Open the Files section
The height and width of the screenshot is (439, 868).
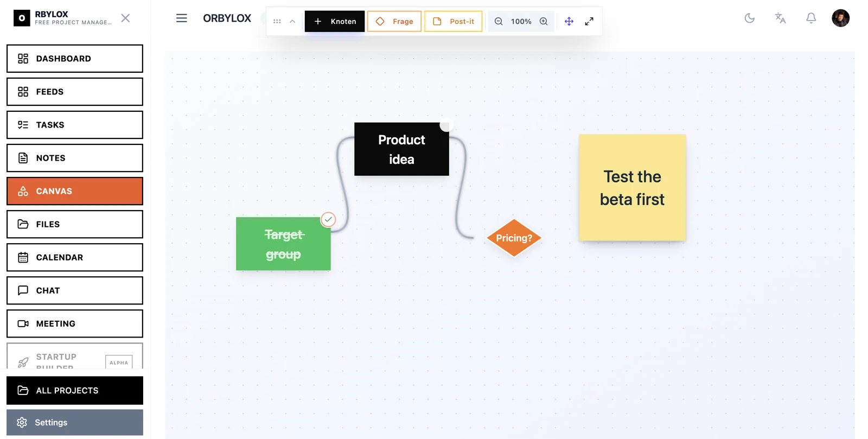[75, 224]
